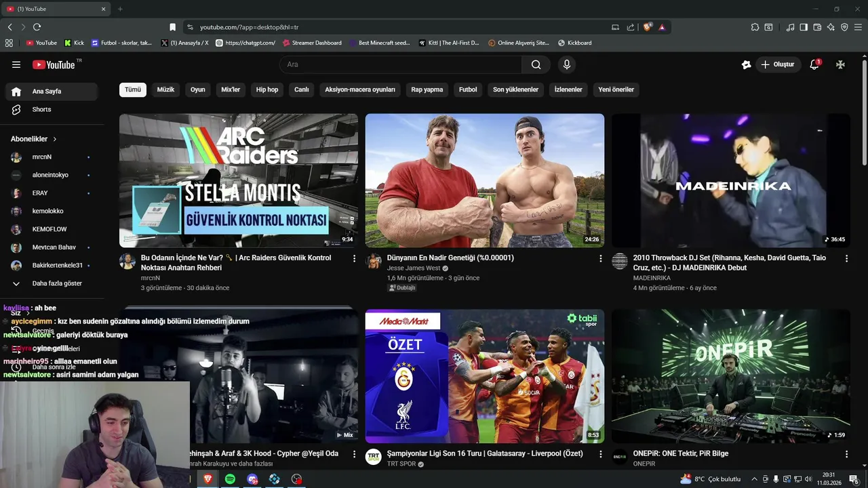
Task: Select the Futbol filter chip
Action: point(468,89)
